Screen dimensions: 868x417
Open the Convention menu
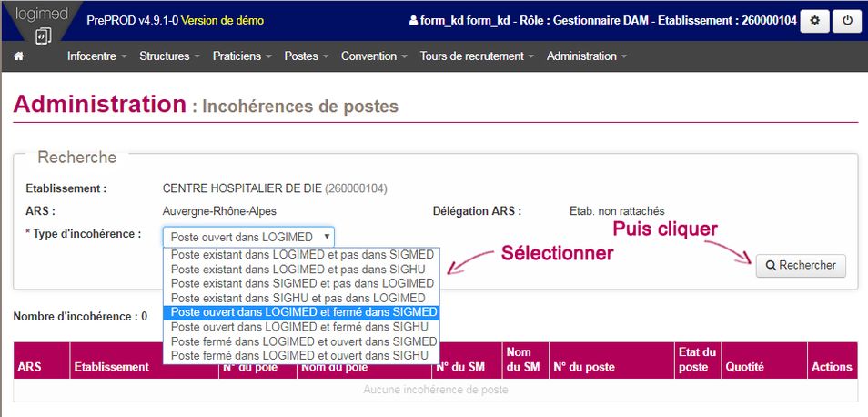pyautogui.click(x=374, y=56)
